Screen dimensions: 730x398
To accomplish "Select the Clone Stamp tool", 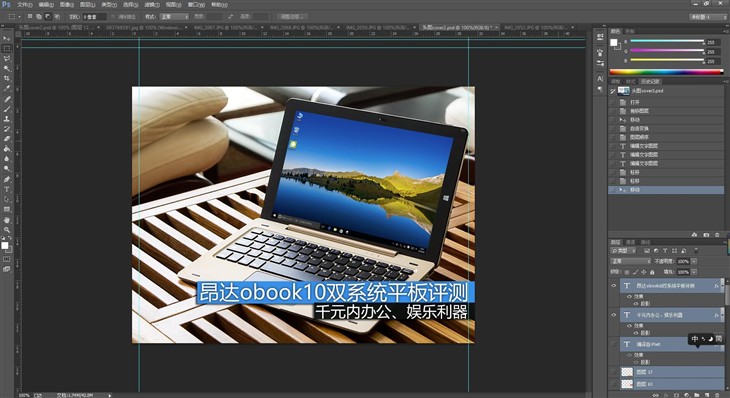I will (x=7, y=119).
